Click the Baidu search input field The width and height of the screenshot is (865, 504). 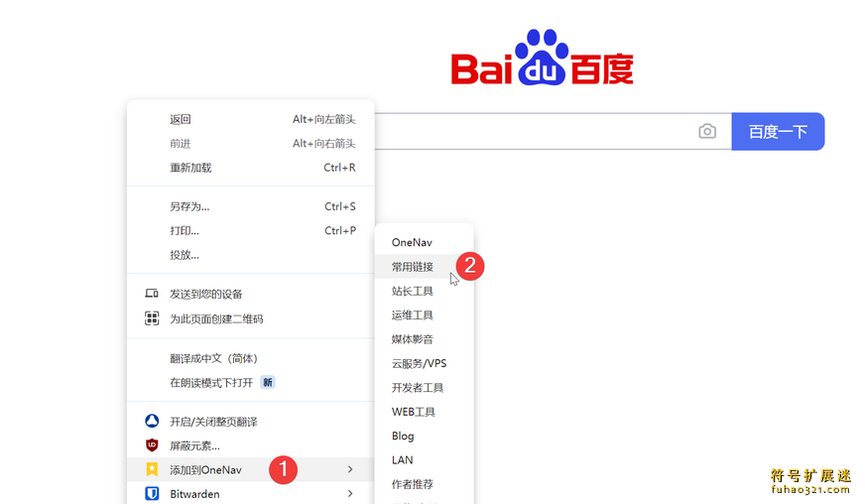(x=553, y=131)
